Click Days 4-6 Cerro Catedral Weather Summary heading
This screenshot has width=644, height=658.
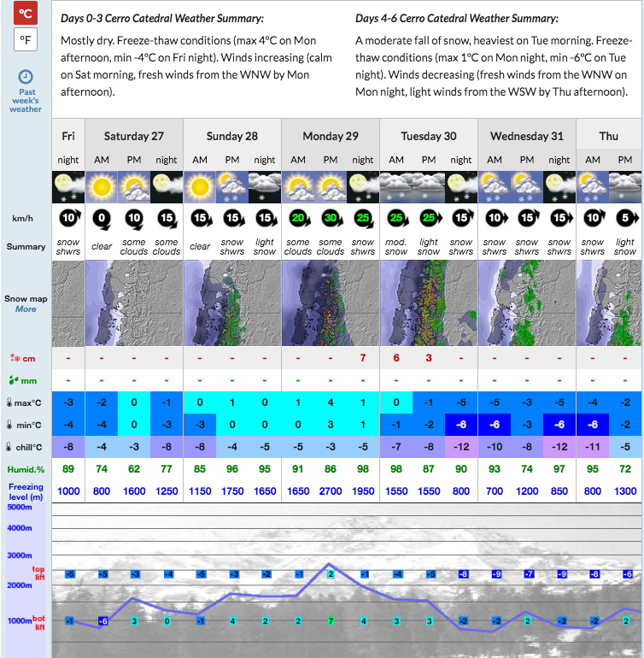(x=457, y=19)
